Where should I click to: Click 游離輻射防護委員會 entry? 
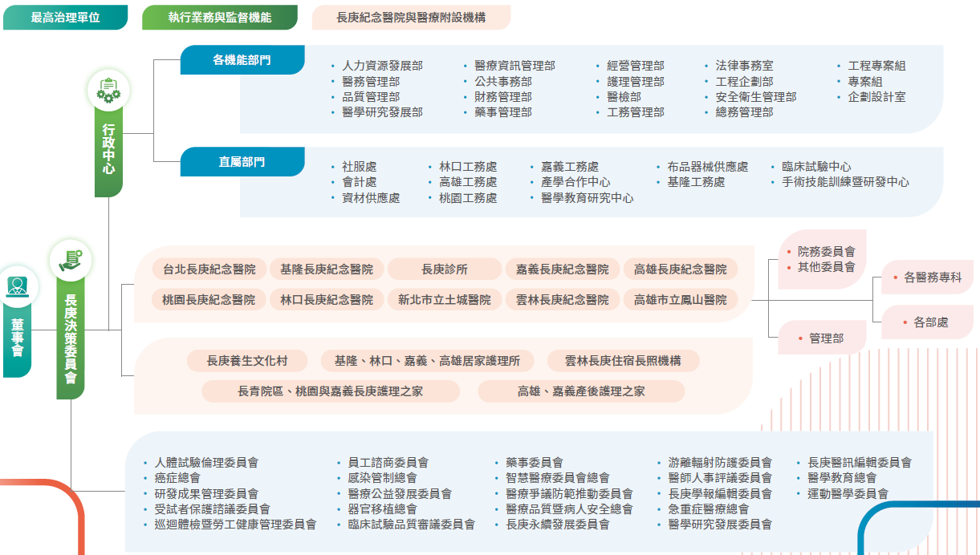point(720,463)
